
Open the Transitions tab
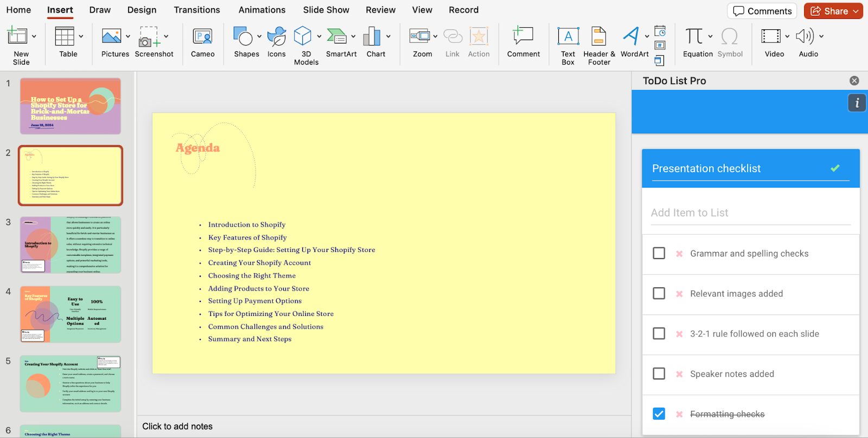(197, 10)
